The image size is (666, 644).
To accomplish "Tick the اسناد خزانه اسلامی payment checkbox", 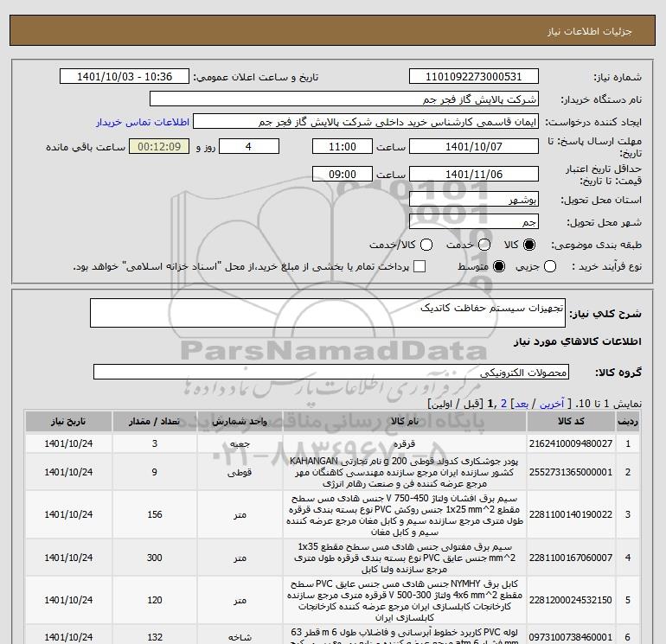I will 419,266.
